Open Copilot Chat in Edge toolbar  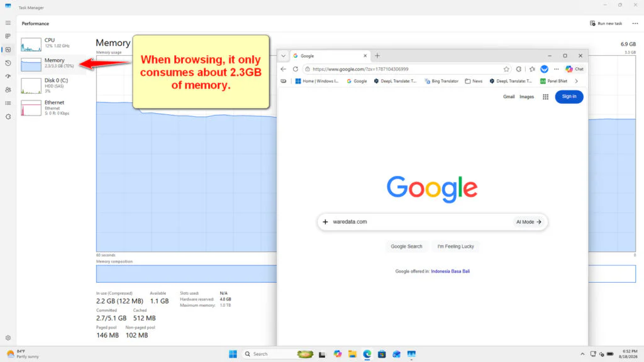click(574, 69)
